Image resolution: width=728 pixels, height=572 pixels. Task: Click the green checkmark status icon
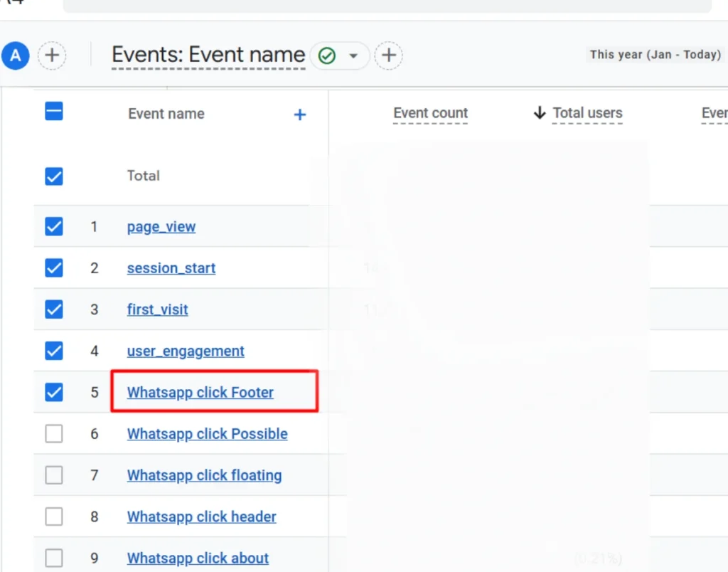[327, 55]
